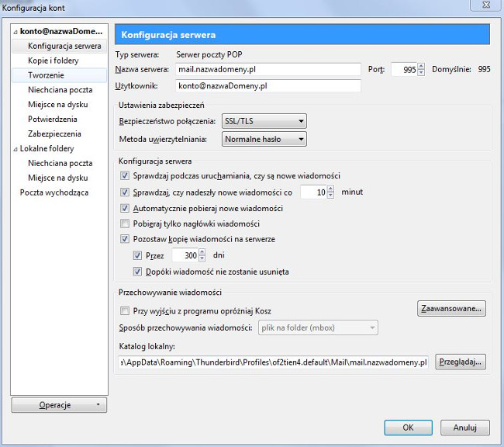Click the Przeglądaj... button
This screenshot has height=447, width=504.
461,362
